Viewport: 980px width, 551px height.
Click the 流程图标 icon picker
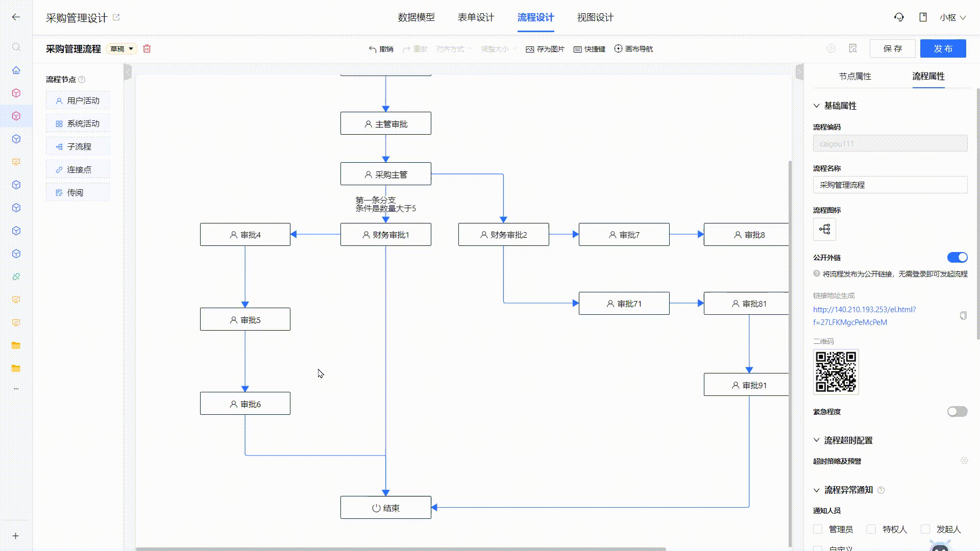(824, 229)
